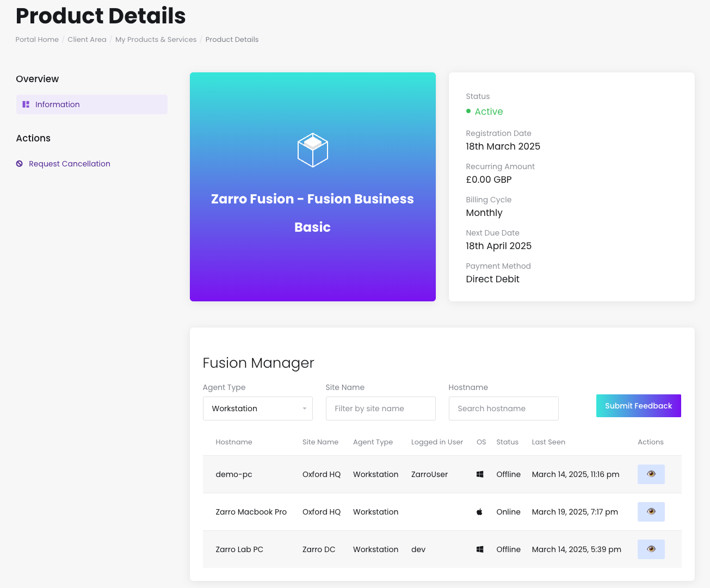Click the Site Name column header

pos(320,442)
